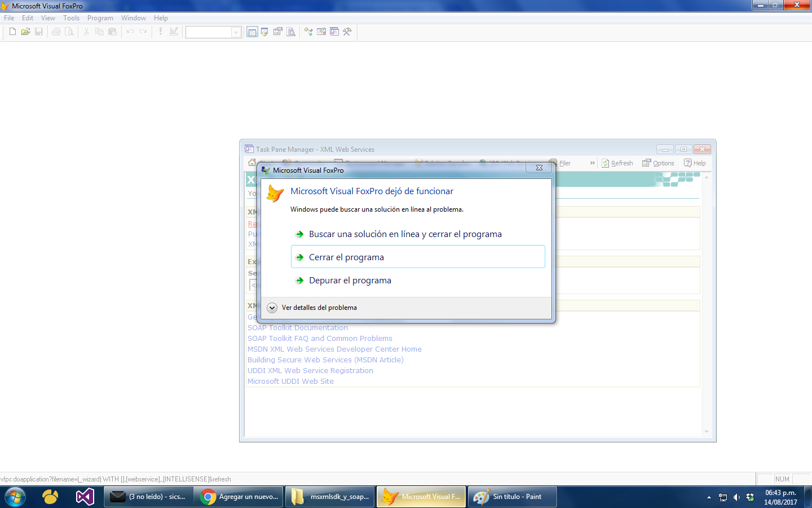Expand the Task Pane toolbar overflow chevron
Screen dimensions: 812x508
tap(592, 163)
